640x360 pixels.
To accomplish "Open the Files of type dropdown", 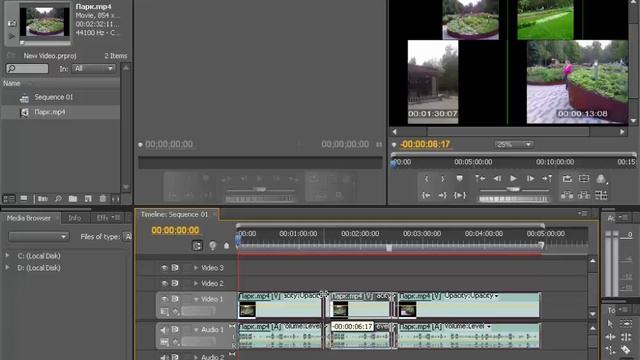I will coord(127,237).
